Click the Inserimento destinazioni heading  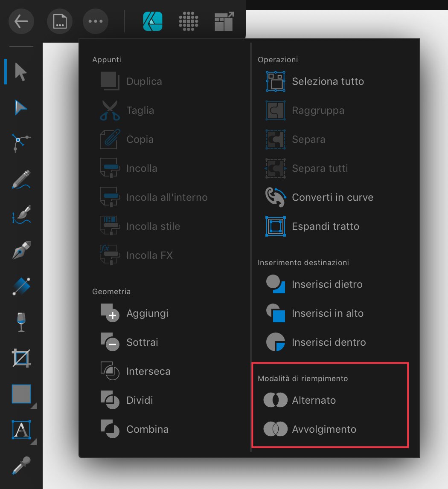click(x=303, y=263)
